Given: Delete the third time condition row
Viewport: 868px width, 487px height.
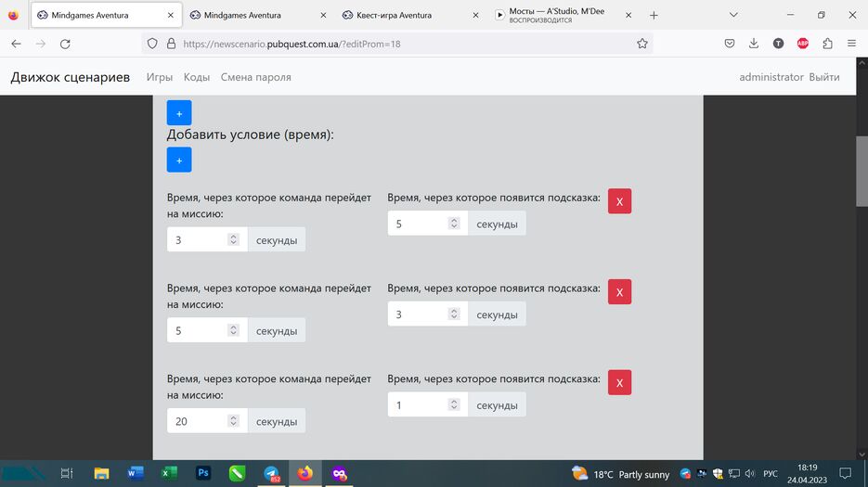Looking at the screenshot, I should [x=619, y=382].
